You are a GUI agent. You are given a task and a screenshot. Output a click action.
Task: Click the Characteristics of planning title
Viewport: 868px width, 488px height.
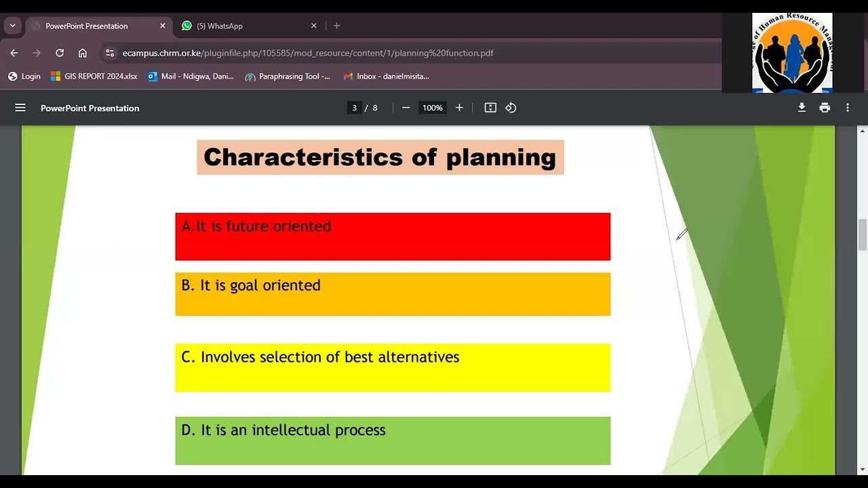click(380, 157)
